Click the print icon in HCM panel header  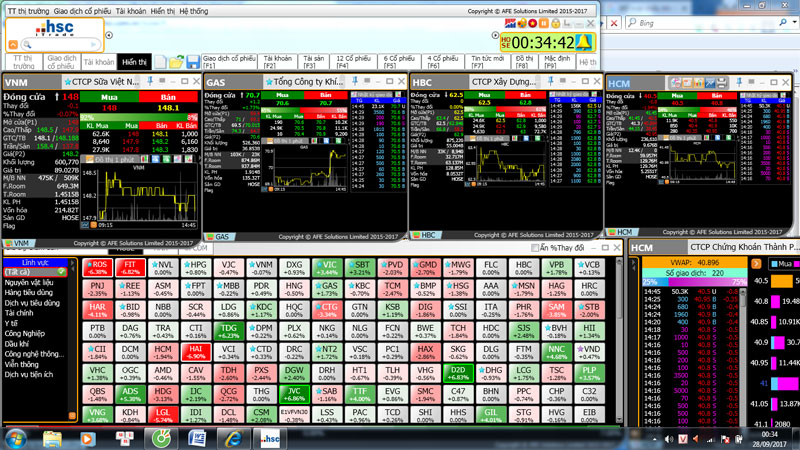[x=721, y=83]
